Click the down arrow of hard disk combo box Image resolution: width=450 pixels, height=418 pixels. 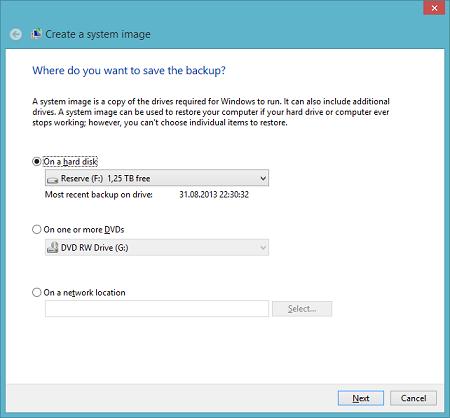[263, 179]
